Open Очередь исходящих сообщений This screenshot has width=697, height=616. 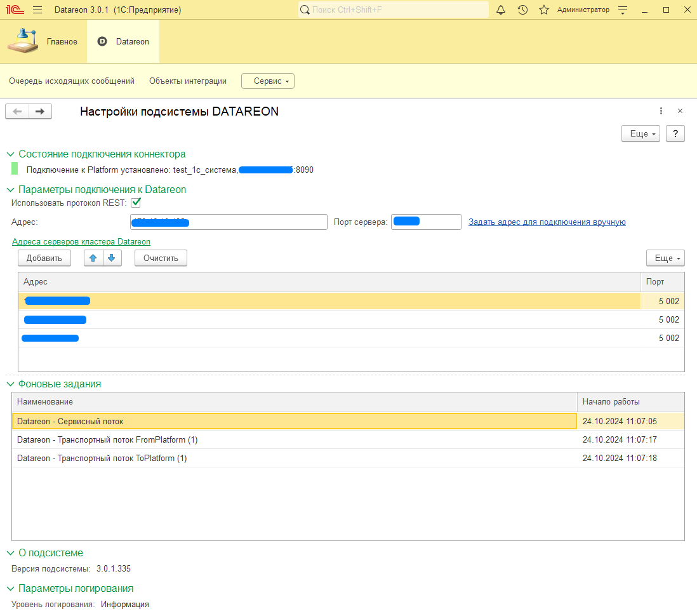(72, 81)
